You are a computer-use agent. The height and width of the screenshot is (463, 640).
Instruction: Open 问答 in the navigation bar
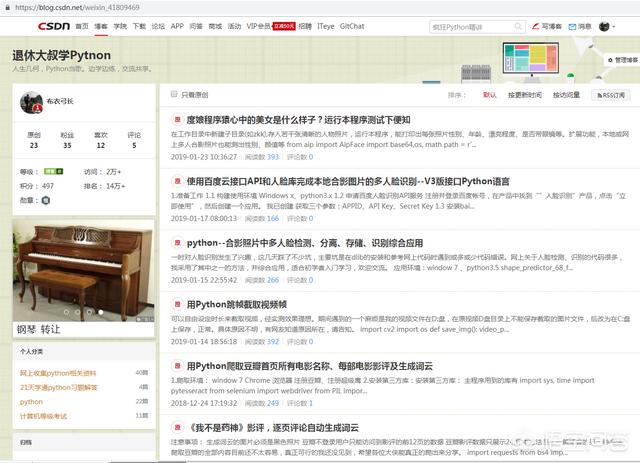coord(196,26)
